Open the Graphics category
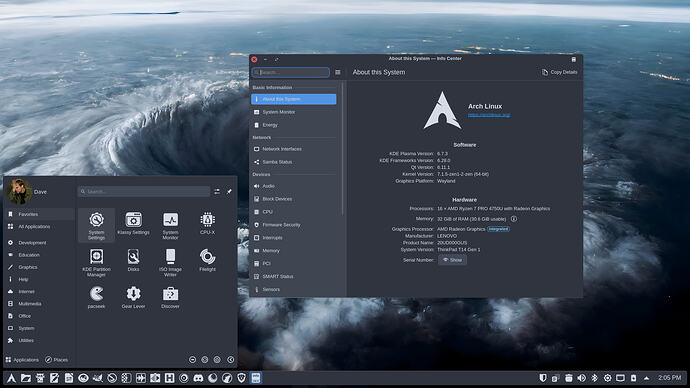Viewport: 690px width, 388px height. point(40,267)
